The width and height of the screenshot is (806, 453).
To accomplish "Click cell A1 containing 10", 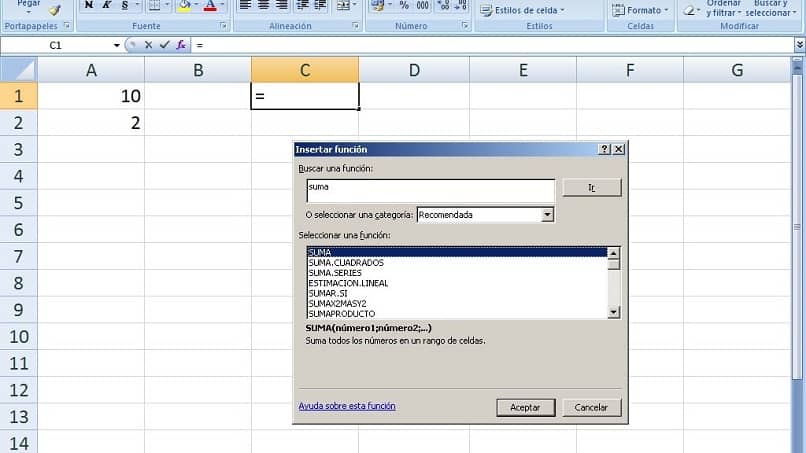I will (91, 96).
